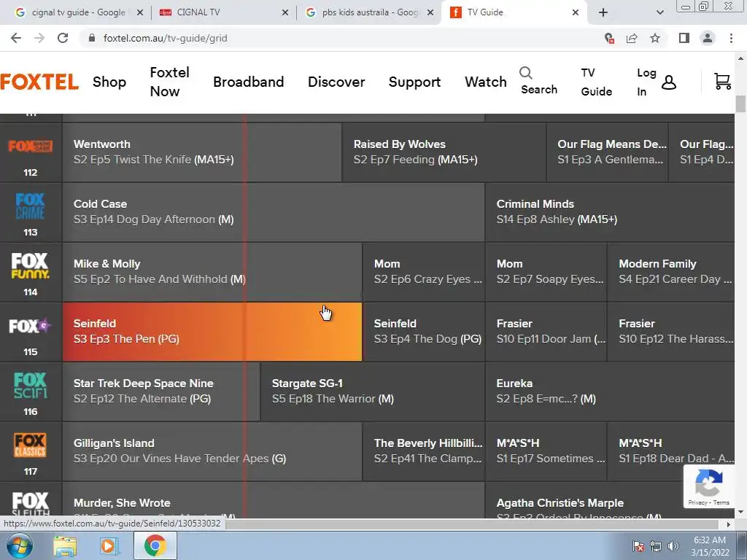Open M*A*S*H S1 Ep17 listing
Viewport: 747px width, 560px height.
tap(546, 452)
